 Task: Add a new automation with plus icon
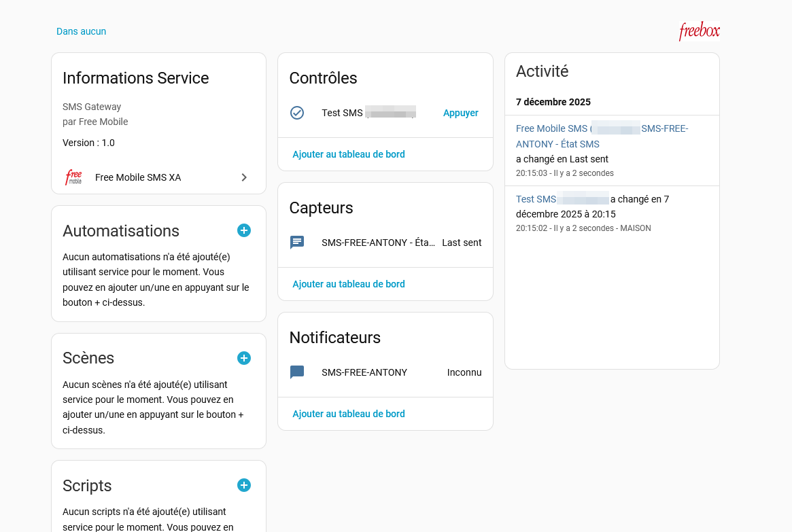point(244,230)
